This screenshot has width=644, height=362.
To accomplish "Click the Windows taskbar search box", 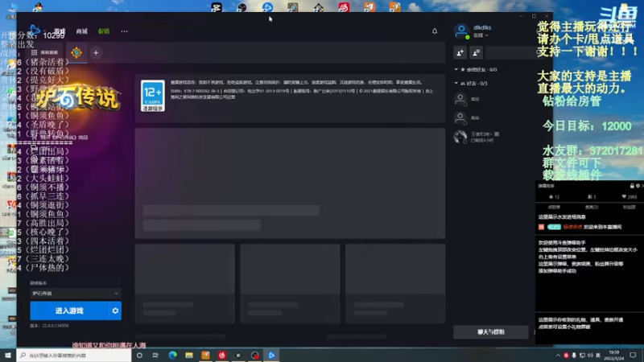I will 74,355.
